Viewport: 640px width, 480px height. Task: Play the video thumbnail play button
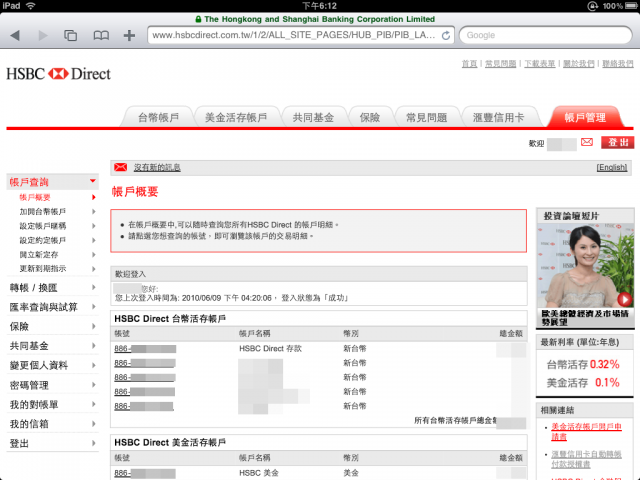(x=624, y=299)
